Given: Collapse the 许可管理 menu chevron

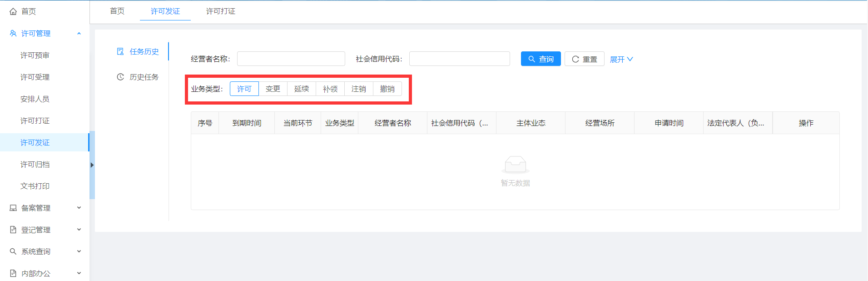Looking at the screenshot, I should [79, 33].
